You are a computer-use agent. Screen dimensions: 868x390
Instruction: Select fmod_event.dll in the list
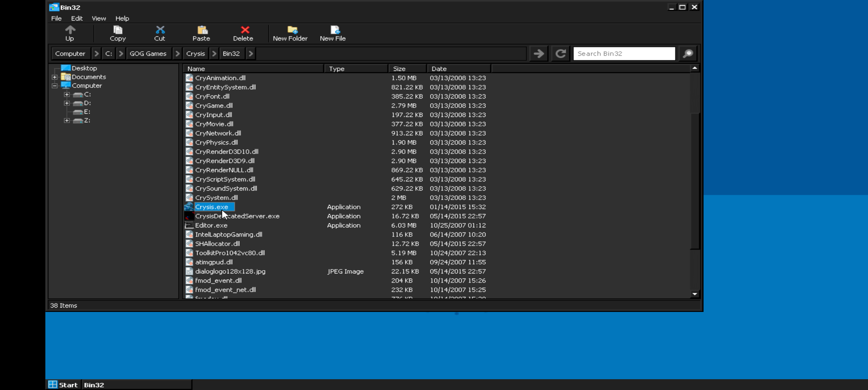(218, 280)
